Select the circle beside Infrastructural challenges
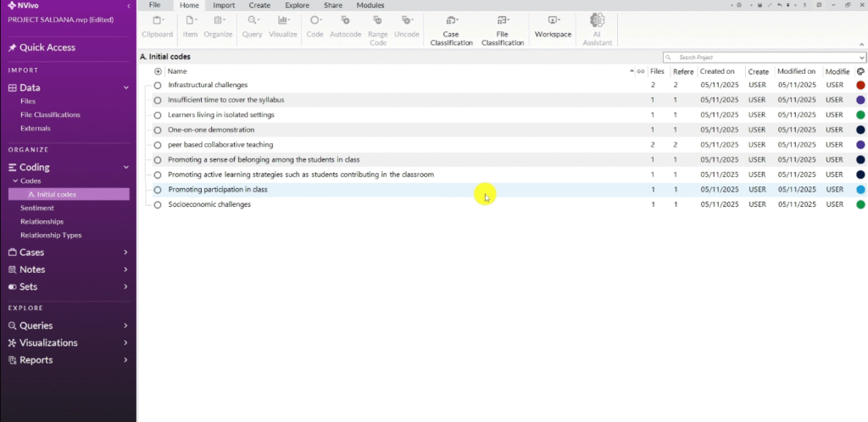 tap(158, 86)
